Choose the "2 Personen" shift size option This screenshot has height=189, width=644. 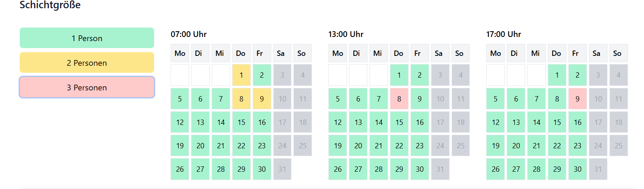(x=87, y=63)
